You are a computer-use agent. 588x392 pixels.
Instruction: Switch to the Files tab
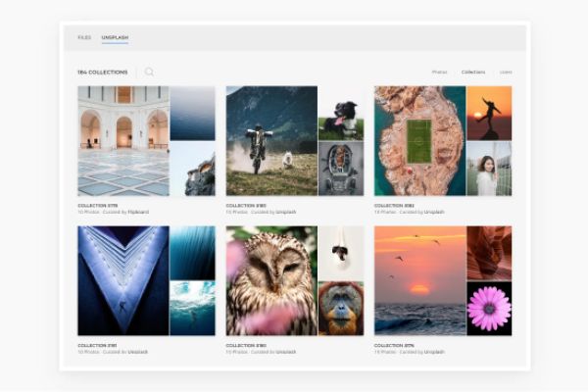click(x=84, y=37)
